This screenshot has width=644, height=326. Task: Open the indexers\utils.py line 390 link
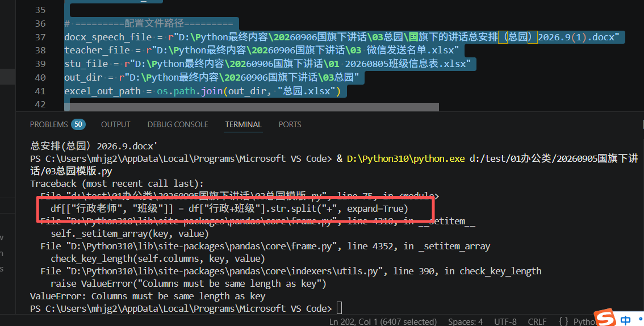(291, 271)
